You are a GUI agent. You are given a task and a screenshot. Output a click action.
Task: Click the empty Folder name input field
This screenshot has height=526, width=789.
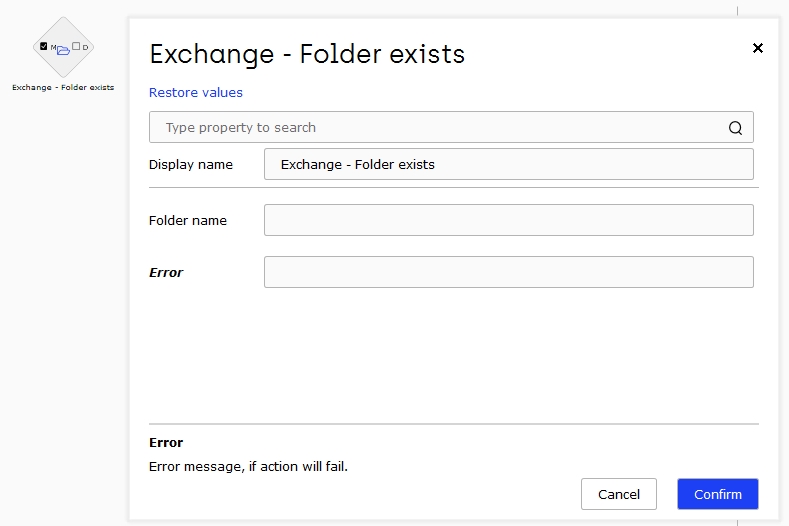[509, 220]
